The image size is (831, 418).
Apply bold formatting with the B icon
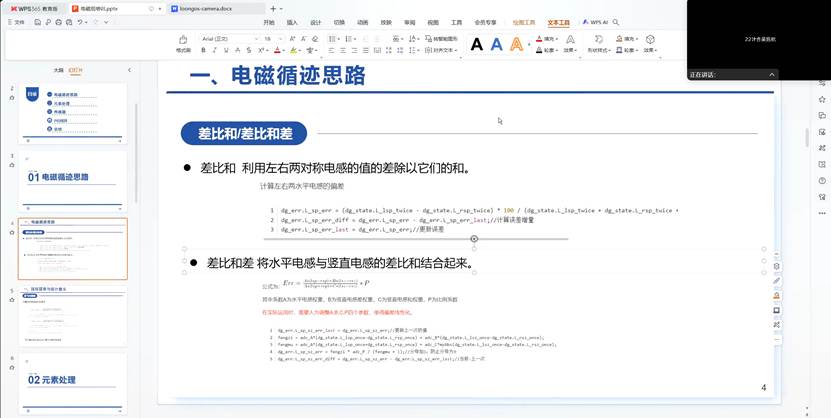205,49
